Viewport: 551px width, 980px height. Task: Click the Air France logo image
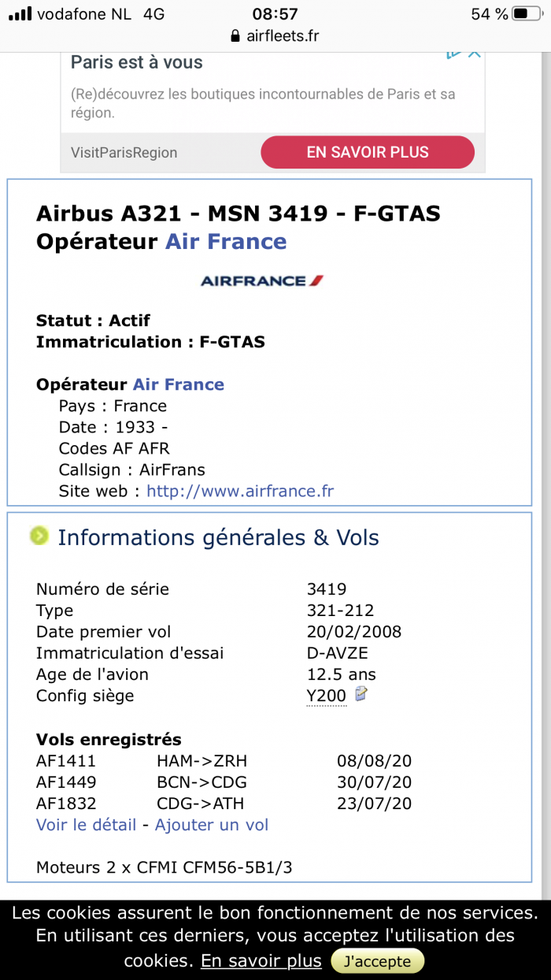click(262, 280)
